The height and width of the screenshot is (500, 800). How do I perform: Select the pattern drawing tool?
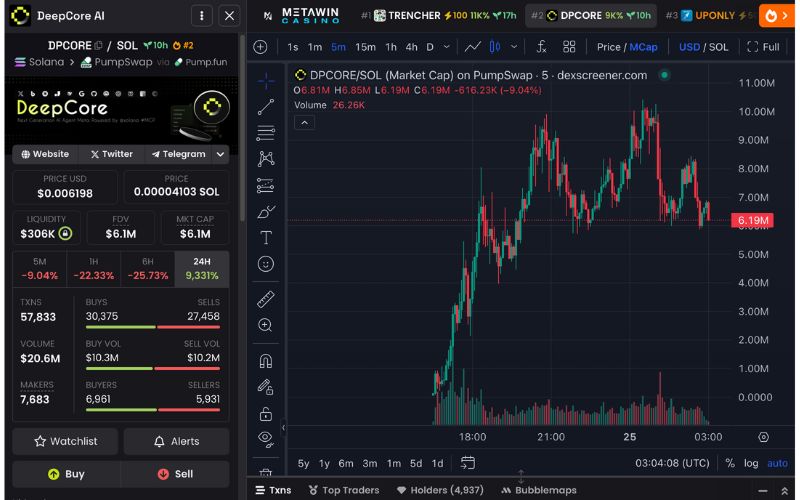[266, 159]
